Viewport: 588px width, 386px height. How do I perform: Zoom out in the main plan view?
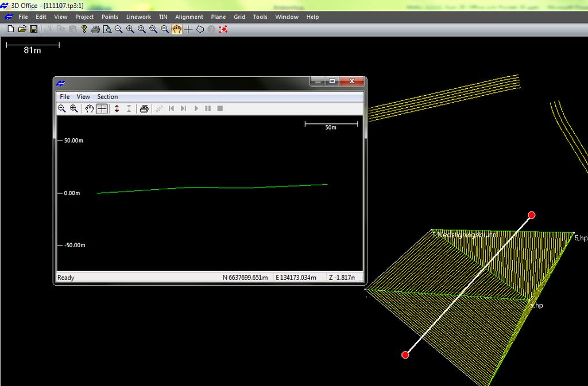(x=118, y=29)
